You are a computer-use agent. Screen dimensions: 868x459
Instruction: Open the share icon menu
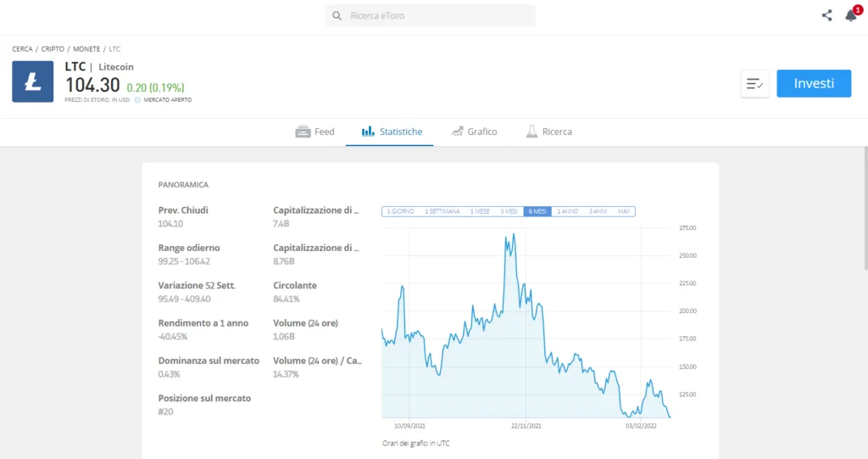[826, 15]
